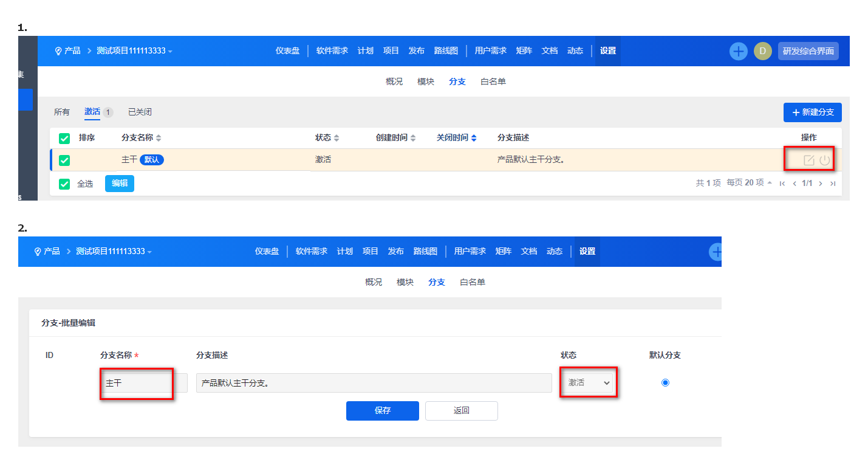Toggle the 全选 checkbox below the table
Image resolution: width=868 pixels, height=465 pixels.
(64, 184)
